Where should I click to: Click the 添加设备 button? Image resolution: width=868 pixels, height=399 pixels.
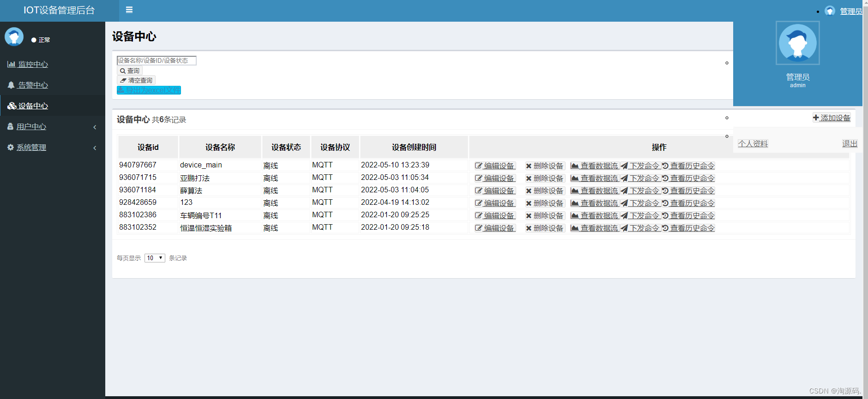(832, 118)
